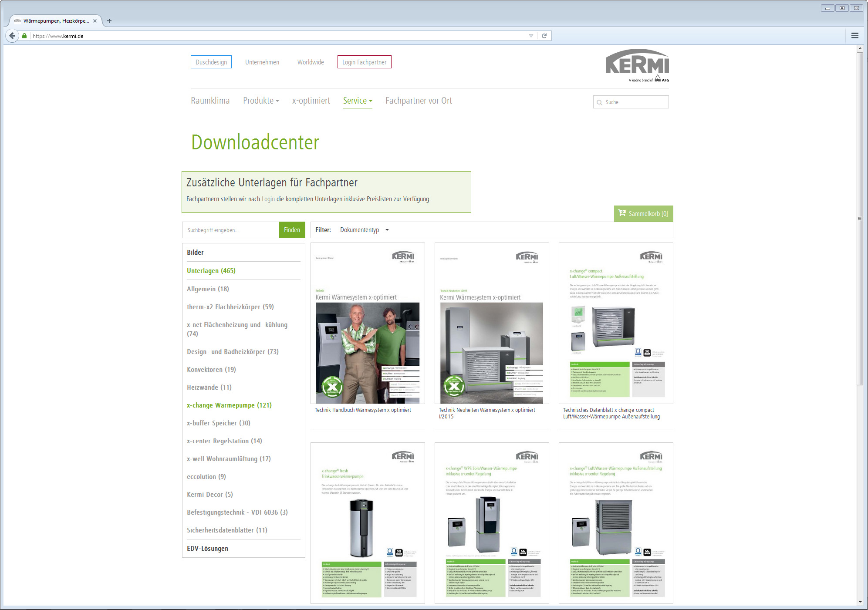Select x-change Wärmepumpe (121) category

click(229, 405)
